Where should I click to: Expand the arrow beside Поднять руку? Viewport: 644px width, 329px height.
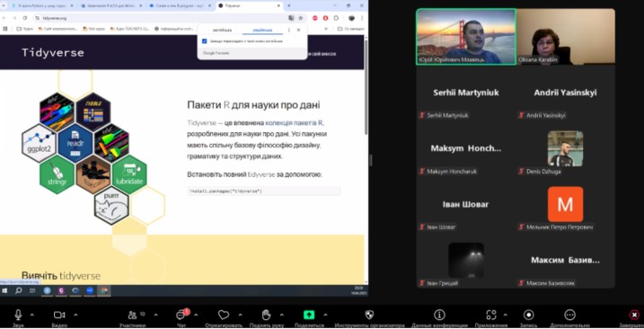pos(282,315)
